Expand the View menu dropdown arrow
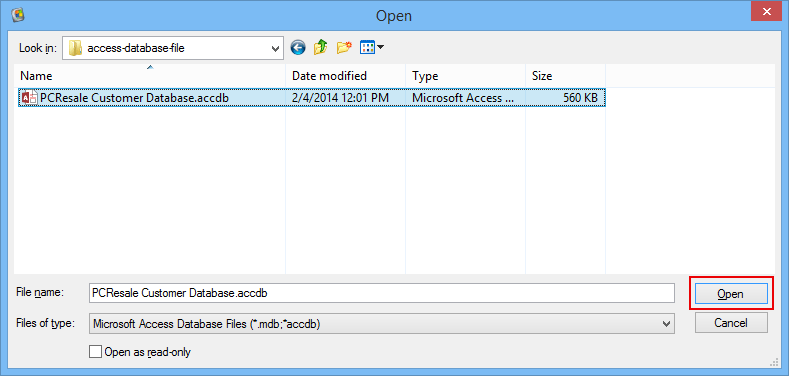 click(x=380, y=47)
